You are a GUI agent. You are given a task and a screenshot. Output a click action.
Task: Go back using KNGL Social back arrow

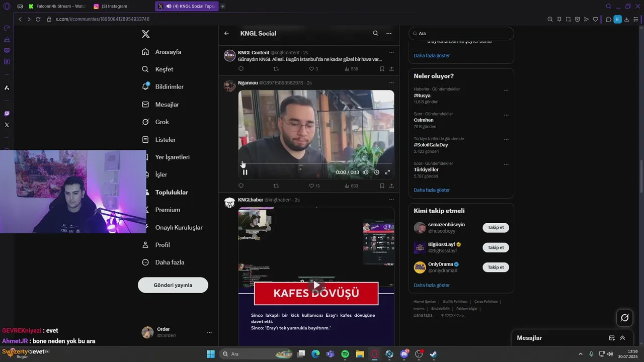(226, 33)
